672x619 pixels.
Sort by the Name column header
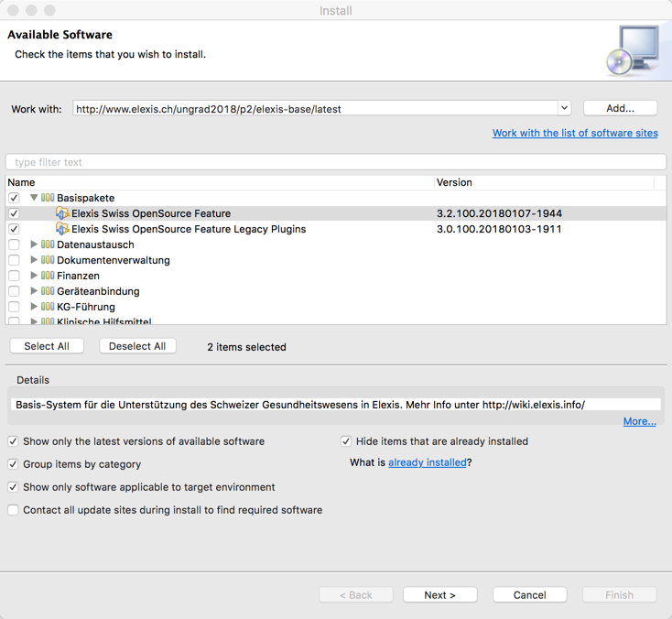pyautogui.click(x=220, y=182)
